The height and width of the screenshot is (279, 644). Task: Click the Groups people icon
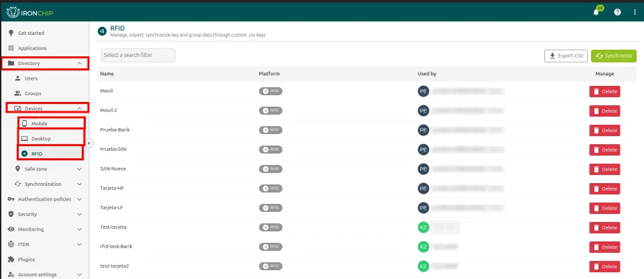click(17, 93)
